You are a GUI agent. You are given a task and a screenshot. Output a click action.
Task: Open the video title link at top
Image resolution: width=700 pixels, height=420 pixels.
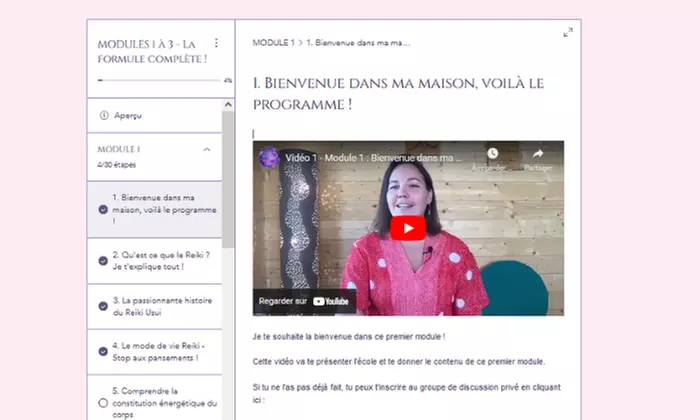pos(373,158)
